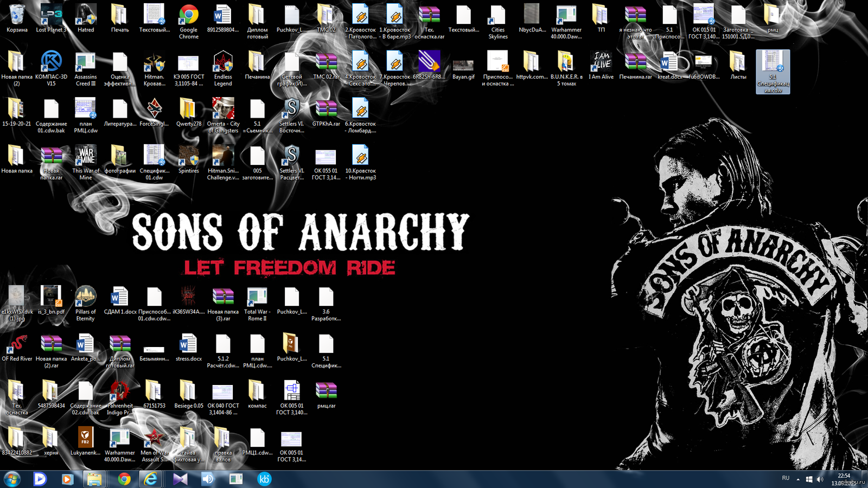This screenshot has width=868, height=488.
Task: Select the stress.docx Word document
Action: click(188, 344)
